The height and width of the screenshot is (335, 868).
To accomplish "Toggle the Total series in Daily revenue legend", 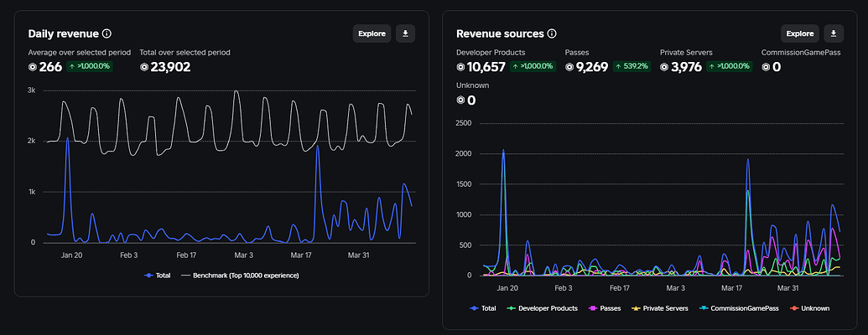I will click(x=158, y=276).
